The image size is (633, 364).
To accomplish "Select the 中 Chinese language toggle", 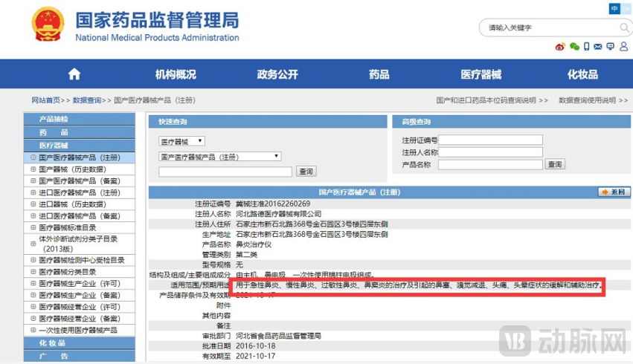I will coord(614,9).
